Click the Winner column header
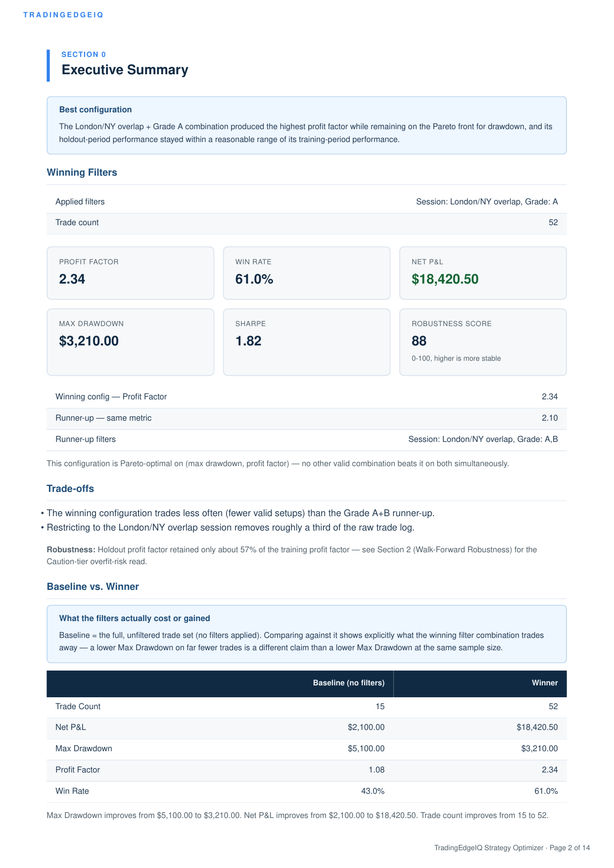Screen dimensions: 614x868 tap(545, 683)
